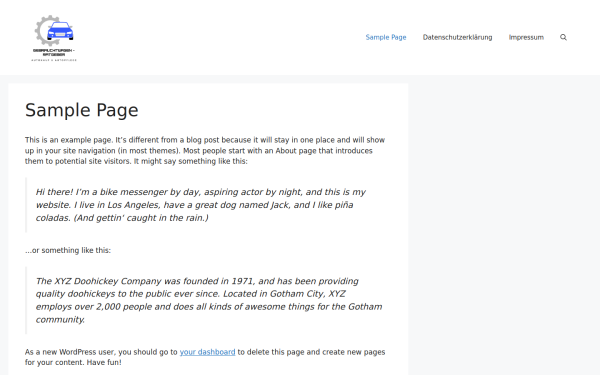
Task: Click the gray left border of second blockquote
Action: pyautogui.click(x=26, y=300)
